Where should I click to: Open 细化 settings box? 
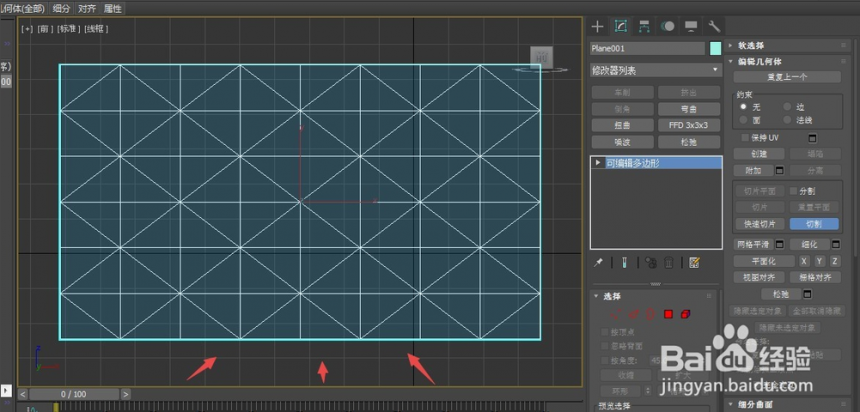pos(836,244)
